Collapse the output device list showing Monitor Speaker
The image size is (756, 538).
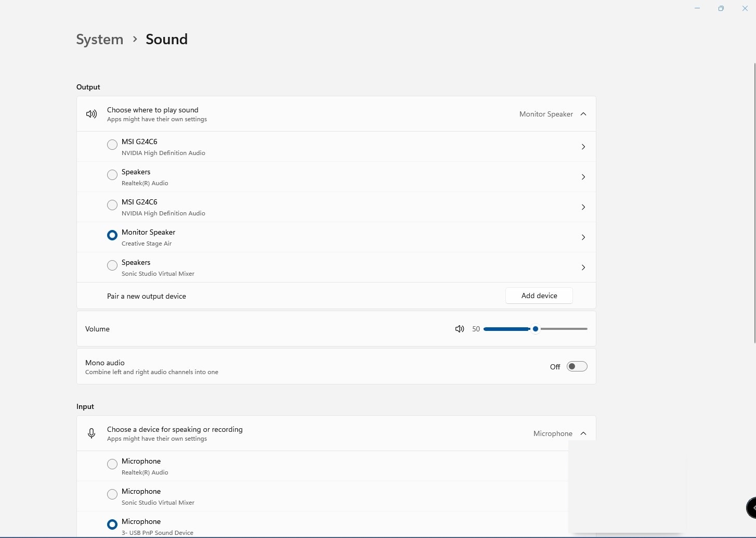tap(583, 114)
